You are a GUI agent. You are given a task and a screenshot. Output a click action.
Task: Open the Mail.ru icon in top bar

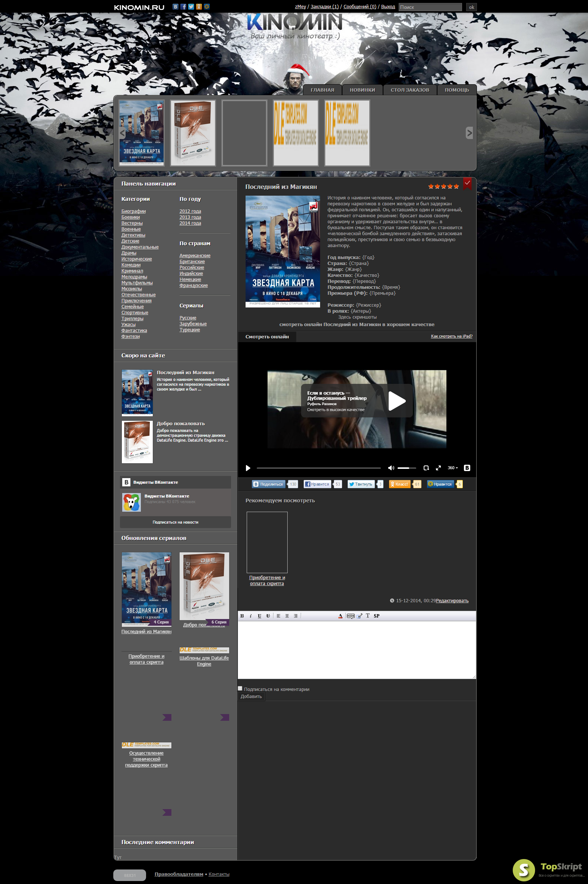point(207,6)
